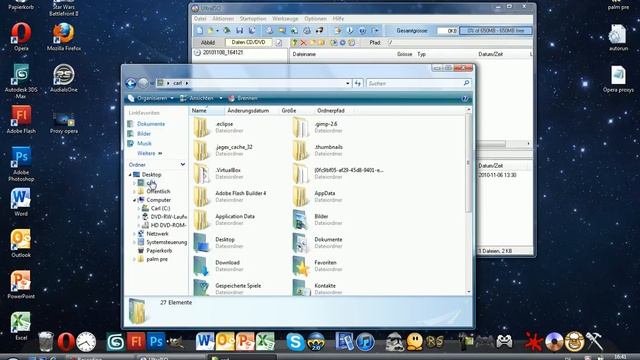Open the Excel desktop shortcut
Image resolution: width=640 pixels, height=360 pixels.
[21, 326]
